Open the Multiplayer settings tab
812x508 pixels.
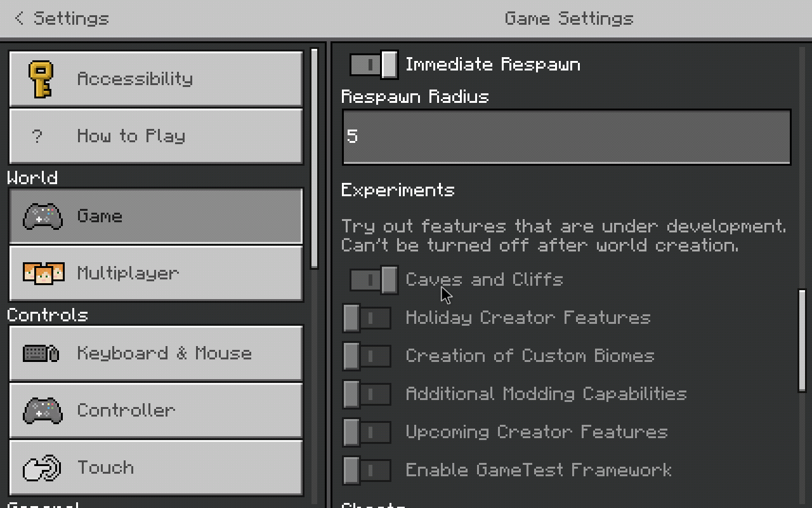tap(156, 273)
